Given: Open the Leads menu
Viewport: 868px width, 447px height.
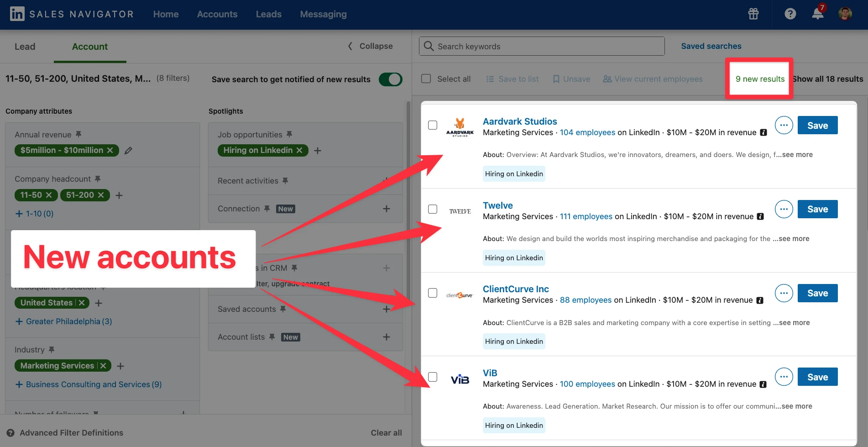Looking at the screenshot, I should tap(269, 14).
